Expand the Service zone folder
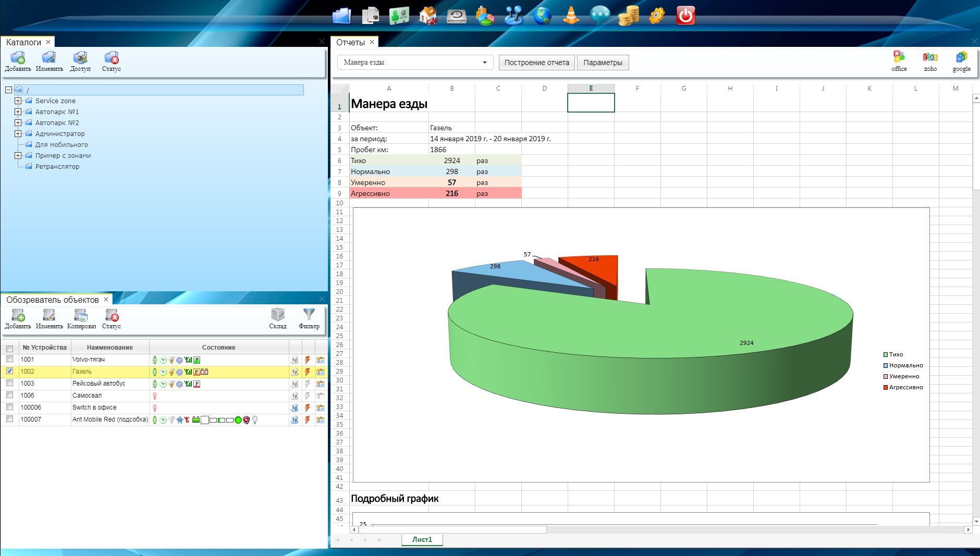980x556 pixels. coord(18,101)
